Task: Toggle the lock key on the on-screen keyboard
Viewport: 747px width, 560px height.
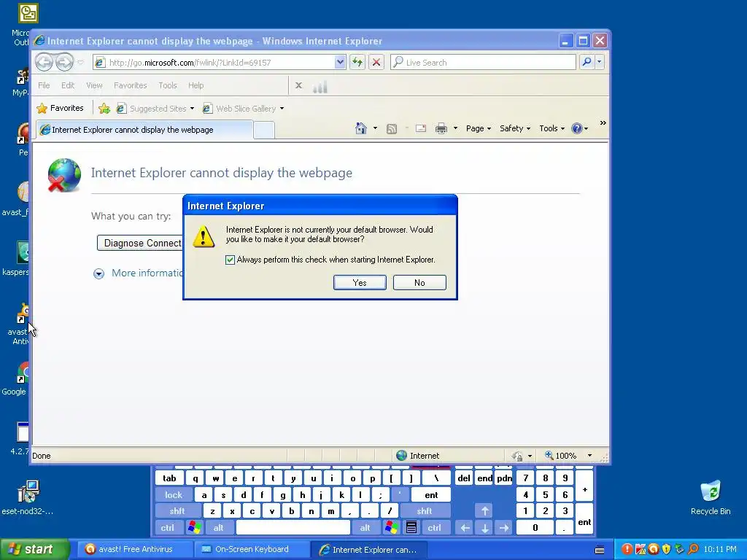Action: coord(174,495)
